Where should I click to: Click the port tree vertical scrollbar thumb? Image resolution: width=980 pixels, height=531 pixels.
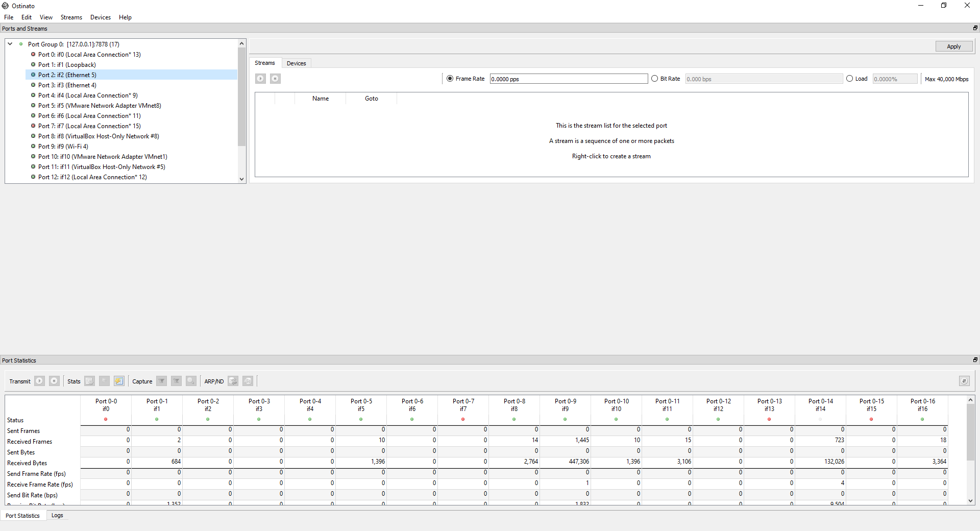click(241, 97)
